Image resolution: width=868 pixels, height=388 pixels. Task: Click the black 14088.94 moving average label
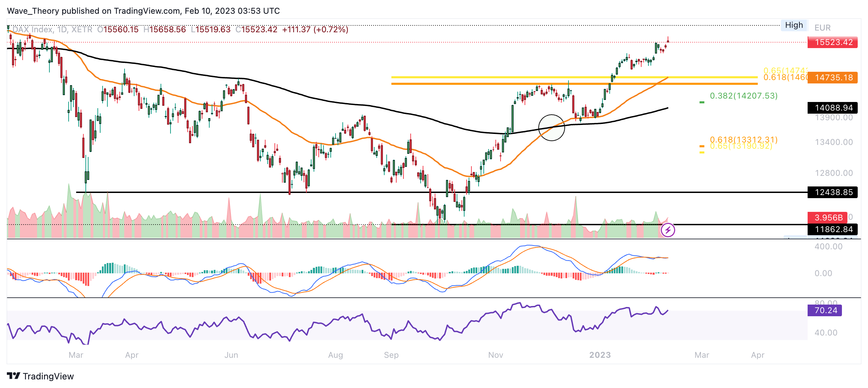click(833, 108)
